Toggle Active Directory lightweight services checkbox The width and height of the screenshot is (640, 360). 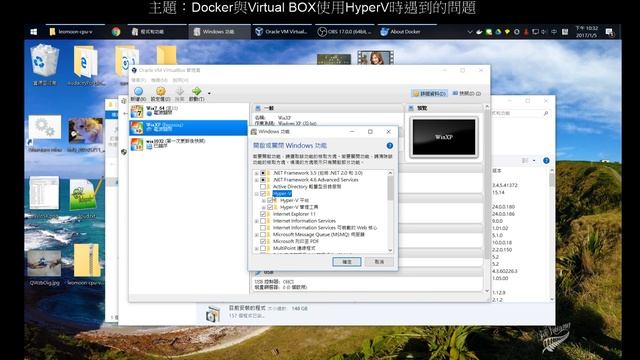pyautogui.click(x=263, y=187)
